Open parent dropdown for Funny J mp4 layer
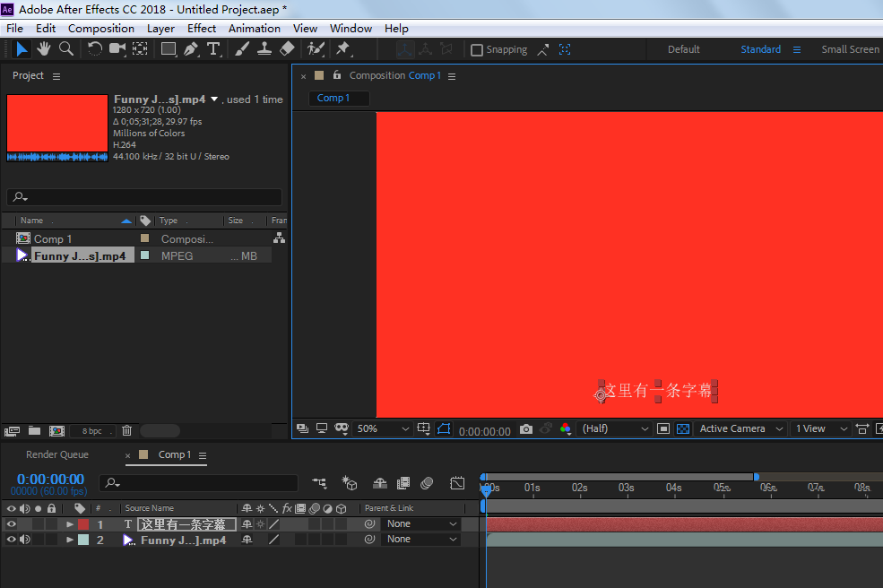Viewport: 883px width, 588px height. tap(422, 539)
